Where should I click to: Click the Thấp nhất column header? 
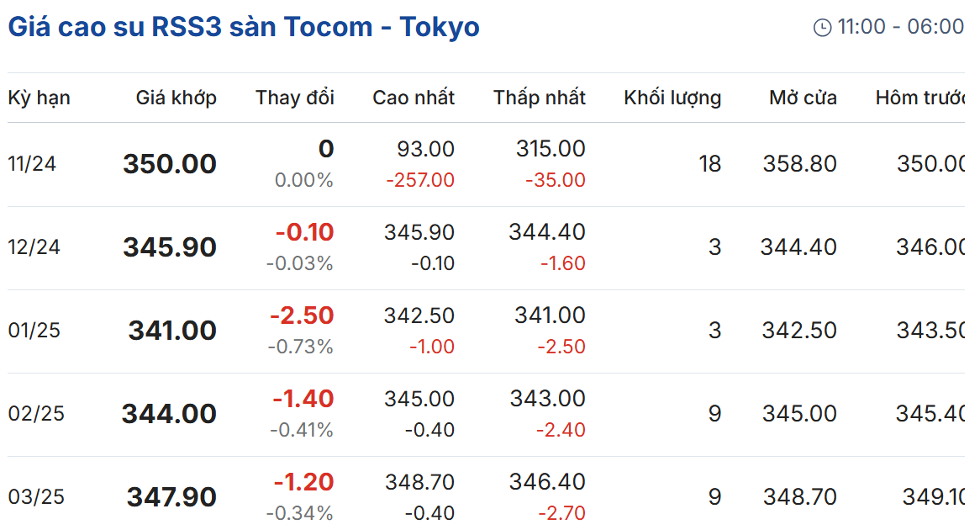(540, 98)
